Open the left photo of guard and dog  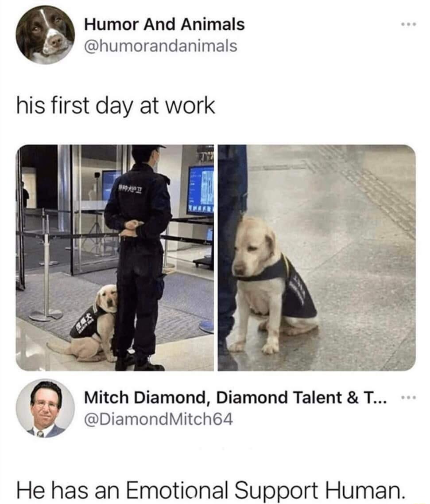pyautogui.click(x=115, y=258)
